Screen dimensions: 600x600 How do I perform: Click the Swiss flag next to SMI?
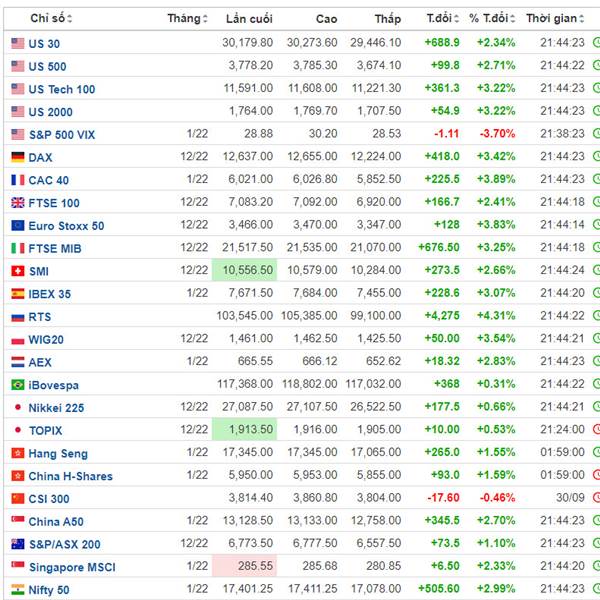pos(18,271)
